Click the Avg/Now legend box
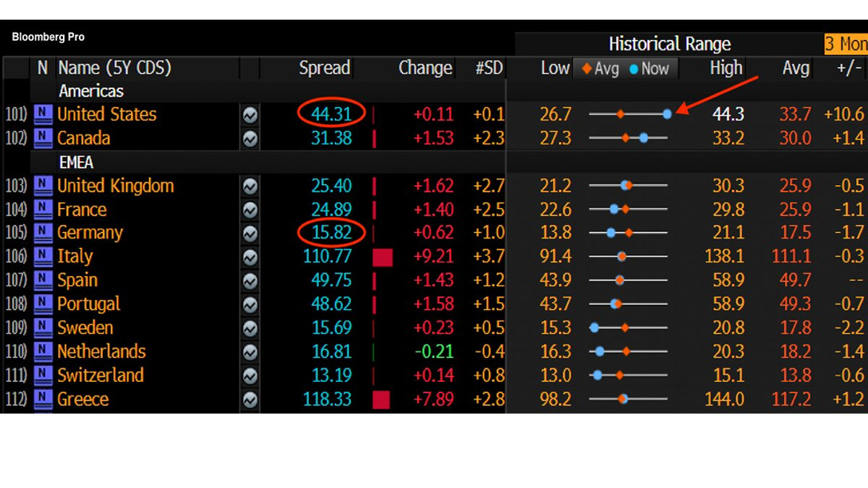868x488 pixels. pyautogui.click(x=625, y=69)
